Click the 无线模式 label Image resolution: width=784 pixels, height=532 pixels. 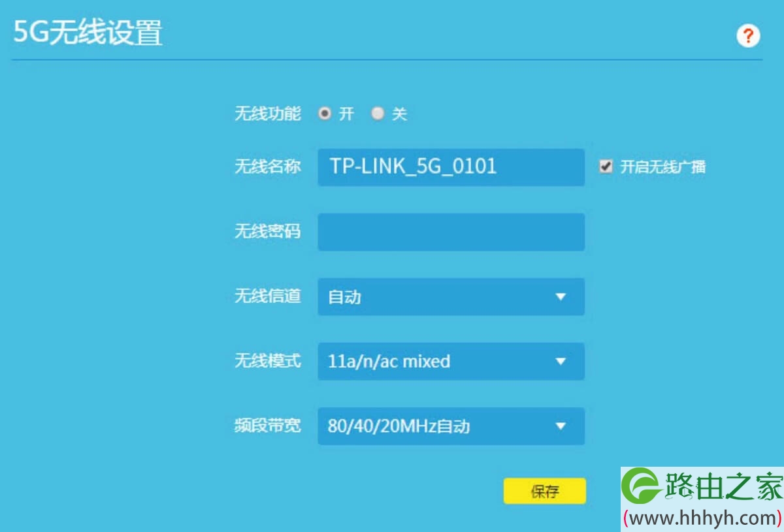tap(268, 360)
